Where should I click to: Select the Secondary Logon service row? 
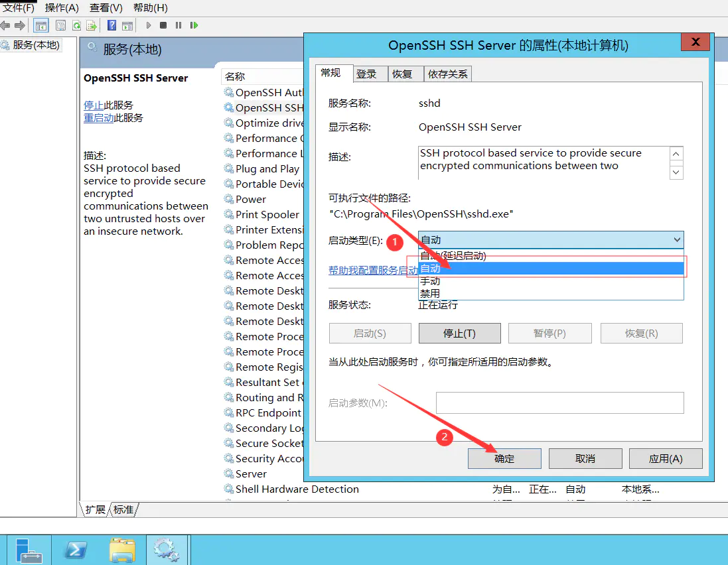tap(263, 428)
